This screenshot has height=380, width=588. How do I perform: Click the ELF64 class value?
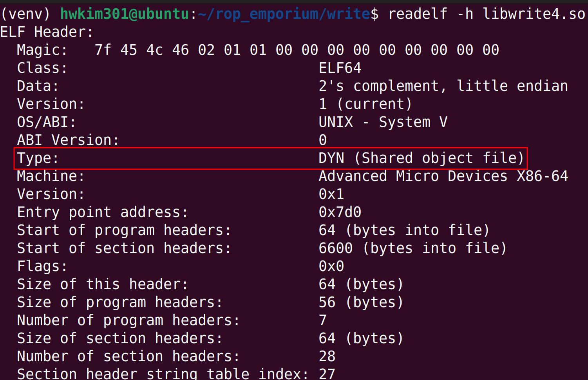(340, 68)
